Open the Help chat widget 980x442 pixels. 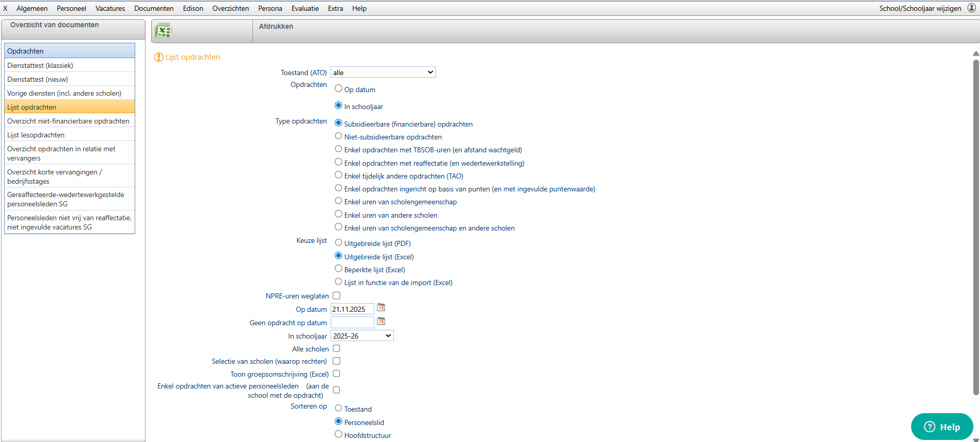(941, 427)
